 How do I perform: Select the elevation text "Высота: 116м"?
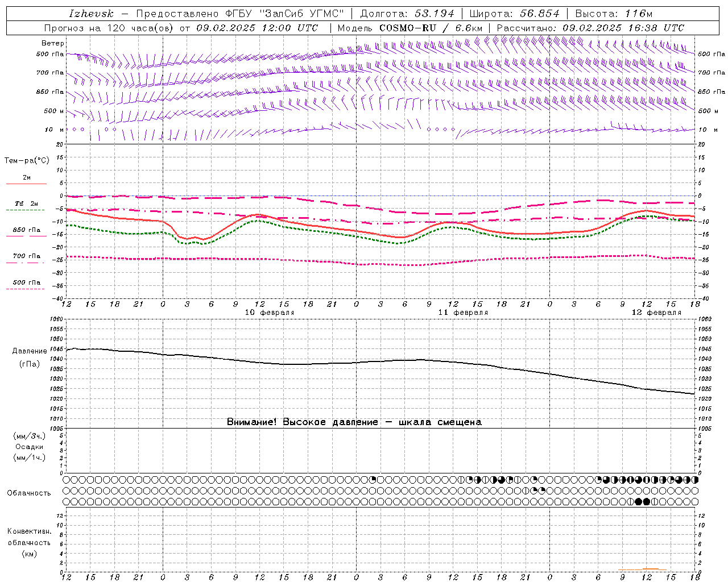pos(614,14)
